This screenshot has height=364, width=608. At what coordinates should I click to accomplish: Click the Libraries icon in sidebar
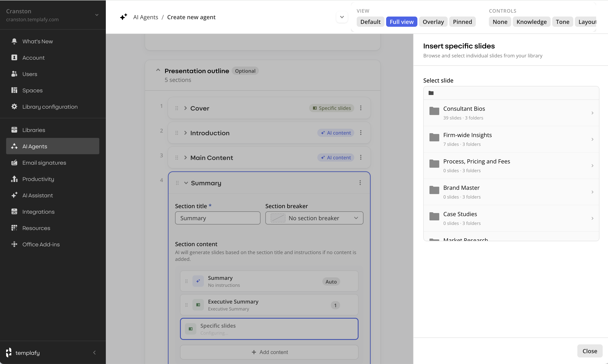(x=14, y=130)
